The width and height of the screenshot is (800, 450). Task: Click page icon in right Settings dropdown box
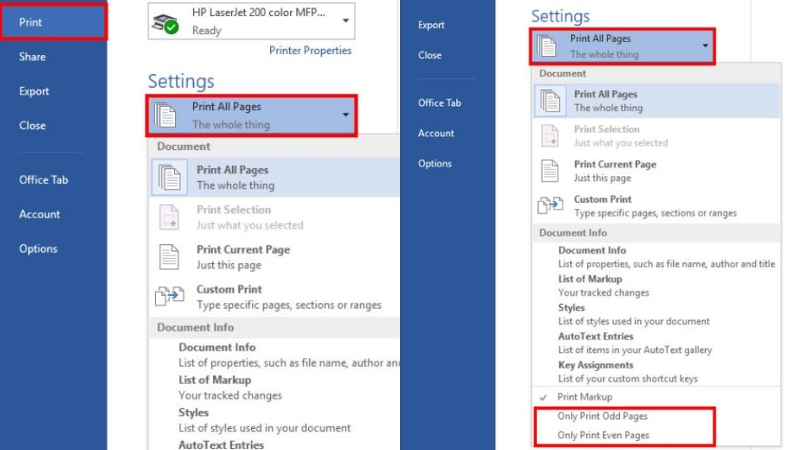point(547,47)
